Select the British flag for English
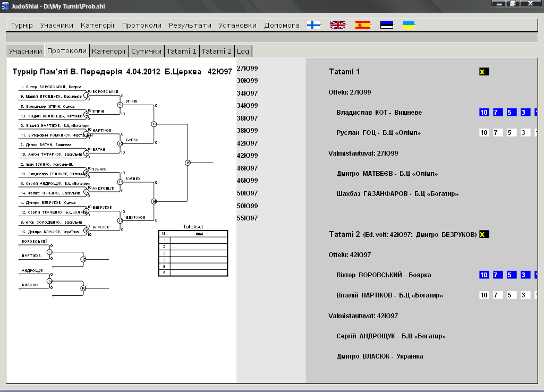This screenshot has width=544, height=392. 338,25
